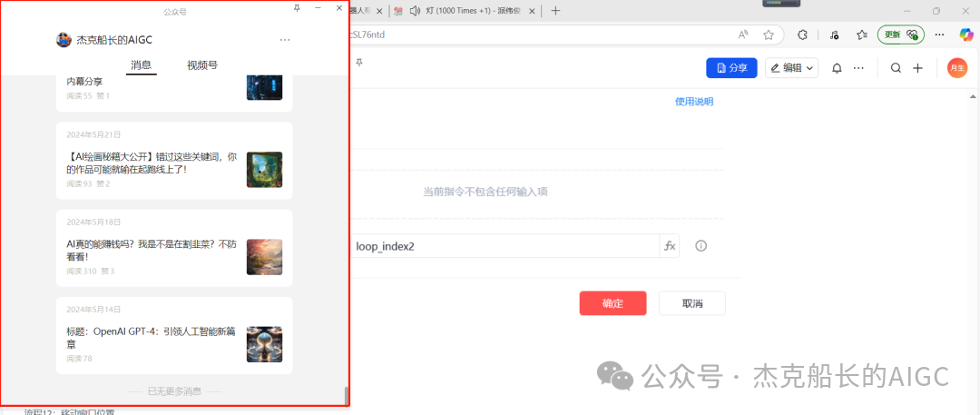Screen dimensions: 980x415
Task: Click the 取消 button
Action: [691, 303]
